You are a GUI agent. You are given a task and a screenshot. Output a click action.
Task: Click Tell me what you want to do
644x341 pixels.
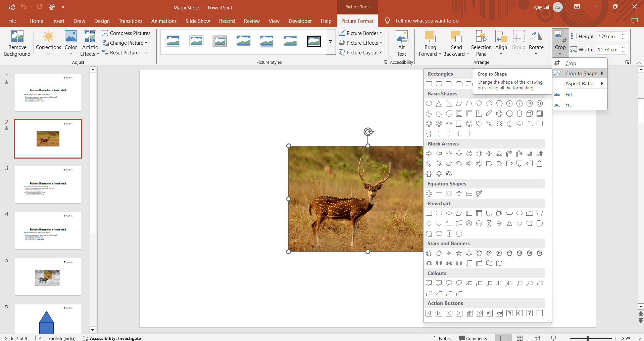[426, 20]
